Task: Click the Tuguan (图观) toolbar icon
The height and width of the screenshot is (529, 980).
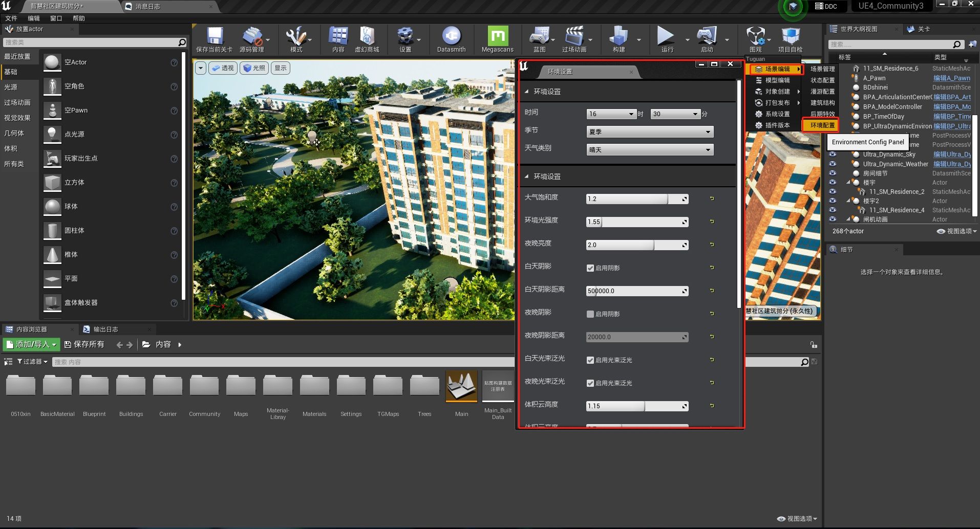Action: click(756, 39)
